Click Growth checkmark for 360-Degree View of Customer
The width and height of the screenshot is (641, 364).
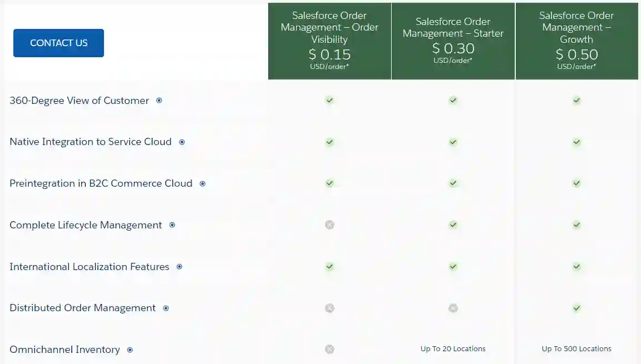pos(576,101)
